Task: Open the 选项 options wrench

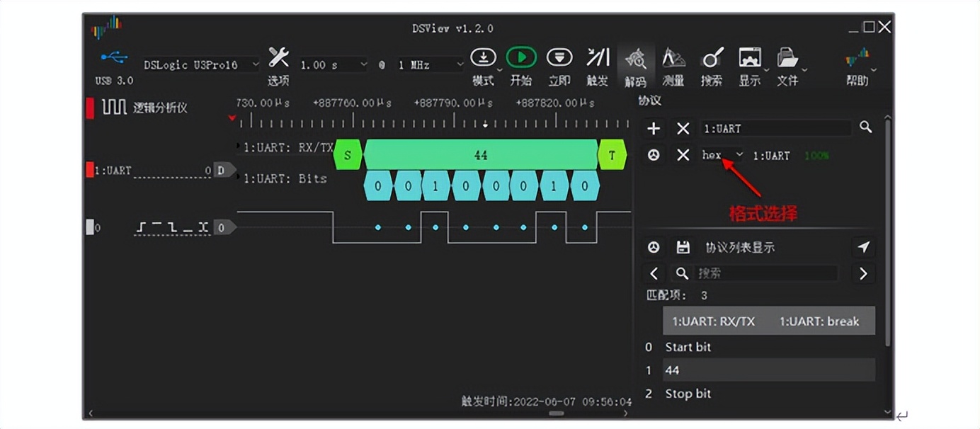Action: click(x=278, y=57)
